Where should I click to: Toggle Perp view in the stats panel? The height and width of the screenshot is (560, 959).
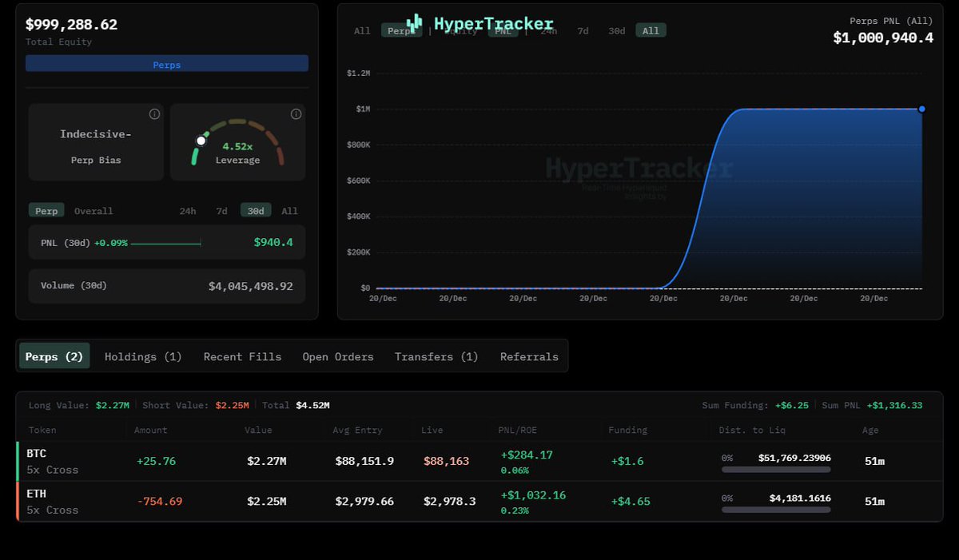coord(46,211)
